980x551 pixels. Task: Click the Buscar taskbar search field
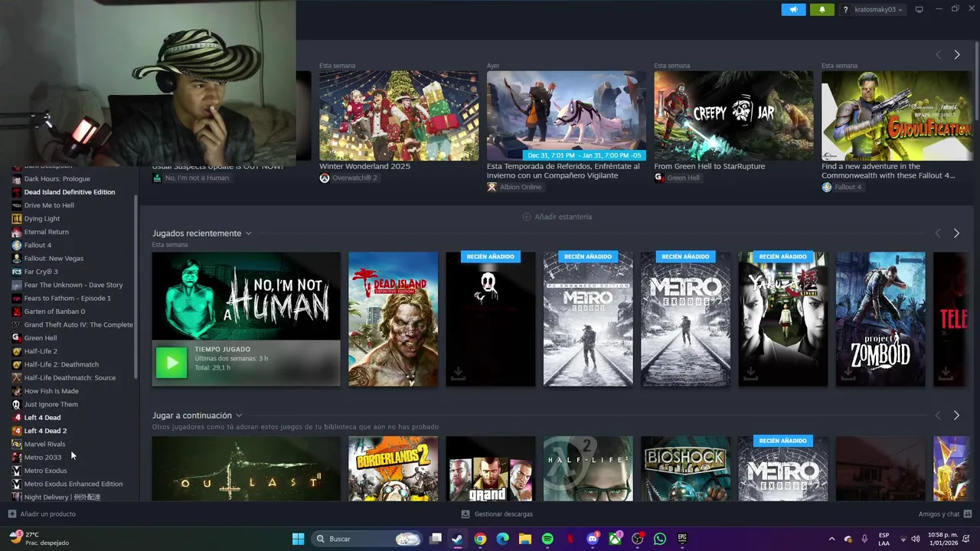(x=367, y=539)
